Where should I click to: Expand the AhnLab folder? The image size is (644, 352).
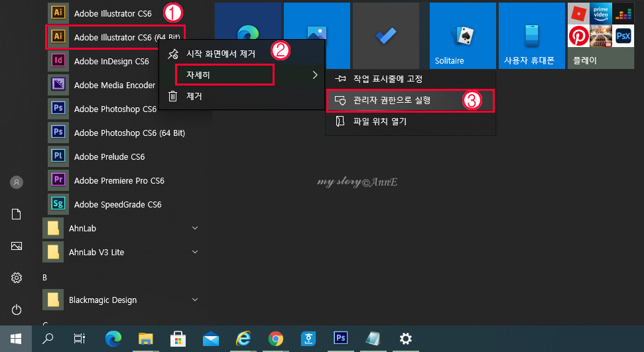[121, 228]
